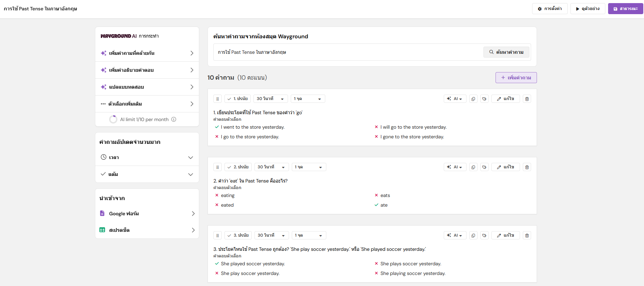Click the drag handle icon on question 3
This screenshot has width=644, height=286.
(x=218, y=236)
